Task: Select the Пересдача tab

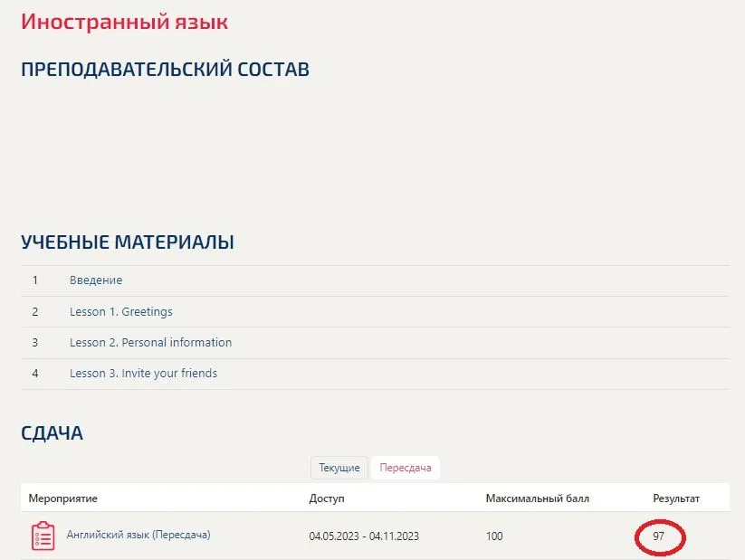Action: tap(406, 468)
